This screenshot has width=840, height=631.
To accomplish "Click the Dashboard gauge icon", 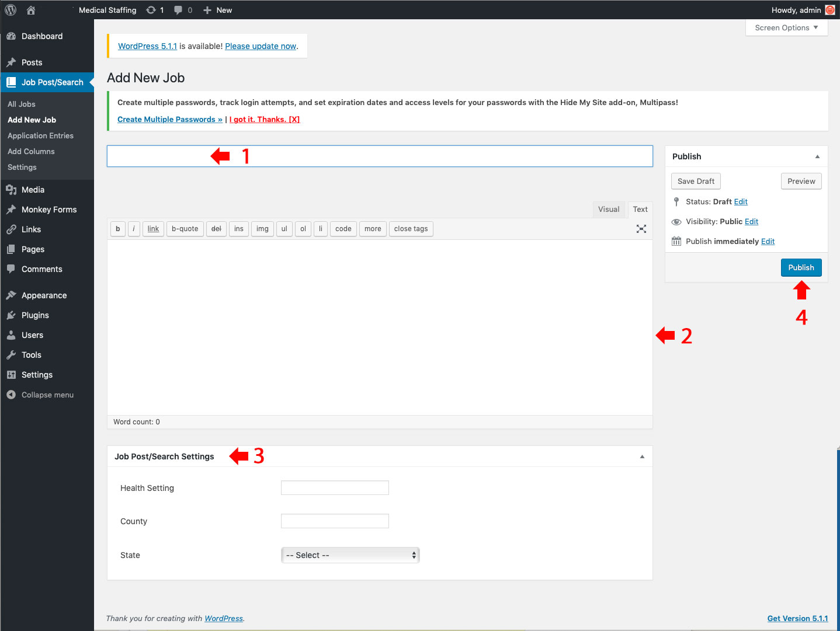I will [11, 36].
